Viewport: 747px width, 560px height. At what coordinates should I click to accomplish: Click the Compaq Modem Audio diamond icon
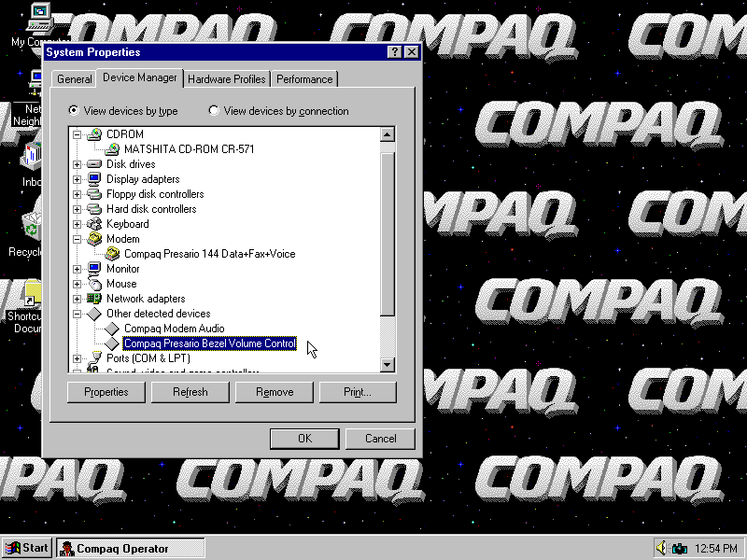[x=112, y=329]
